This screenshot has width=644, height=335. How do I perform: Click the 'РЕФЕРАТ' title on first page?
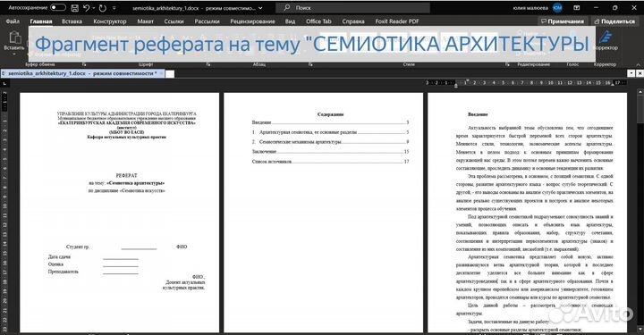(x=126, y=175)
